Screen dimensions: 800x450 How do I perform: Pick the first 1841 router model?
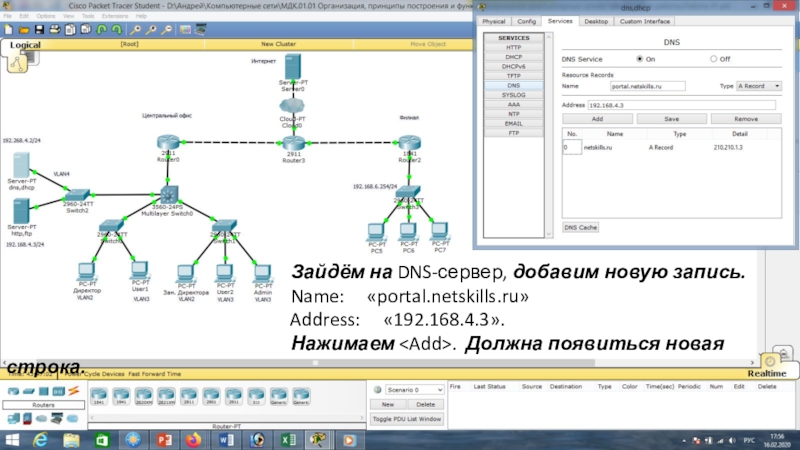point(99,396)
